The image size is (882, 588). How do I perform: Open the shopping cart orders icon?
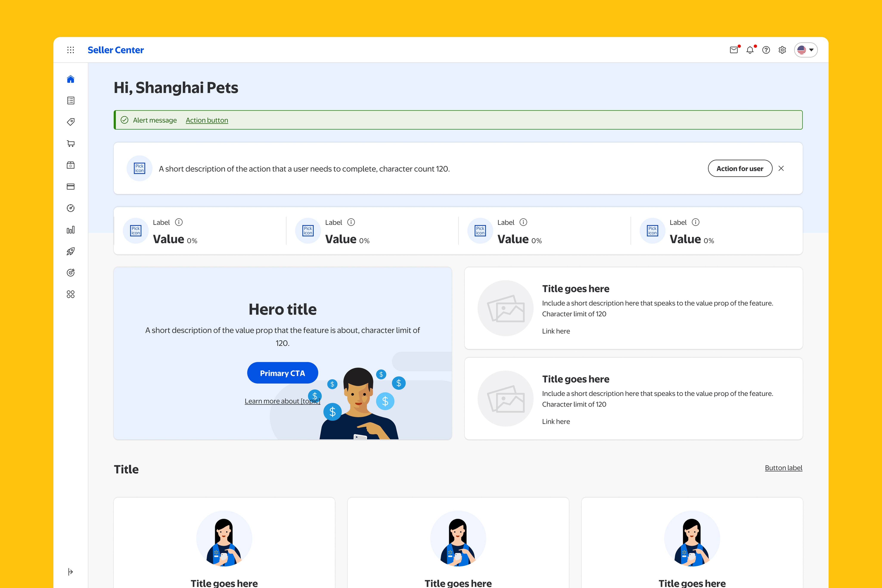[x=71, y=144]
